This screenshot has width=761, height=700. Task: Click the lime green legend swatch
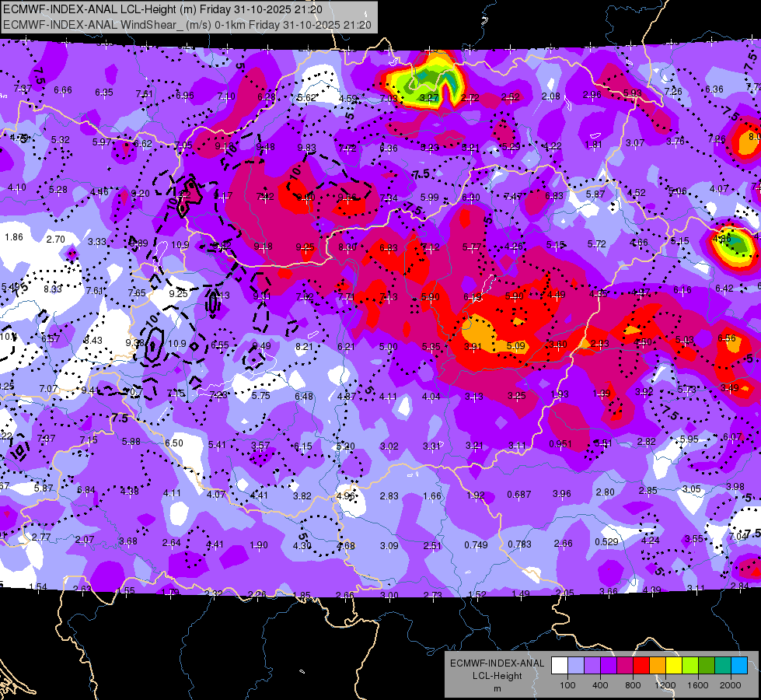[x=690, y=666]
